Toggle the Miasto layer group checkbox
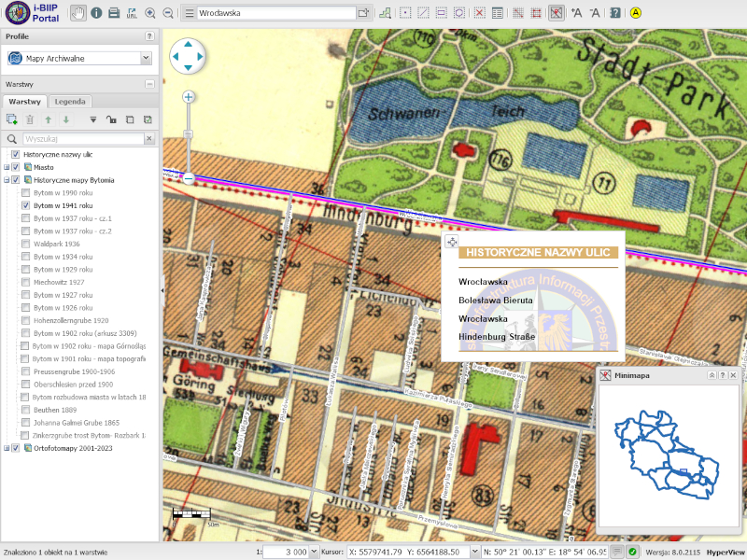 coord(16,167)
